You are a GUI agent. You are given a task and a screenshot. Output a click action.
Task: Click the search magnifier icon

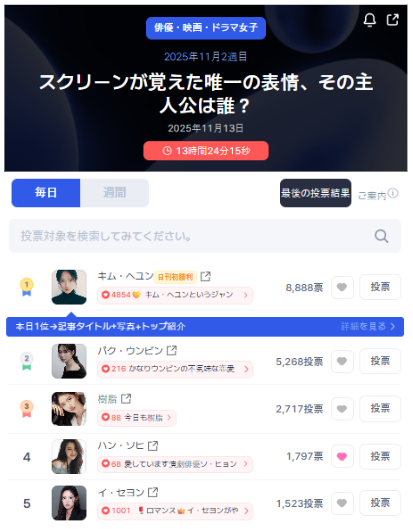tap(381, 236)
